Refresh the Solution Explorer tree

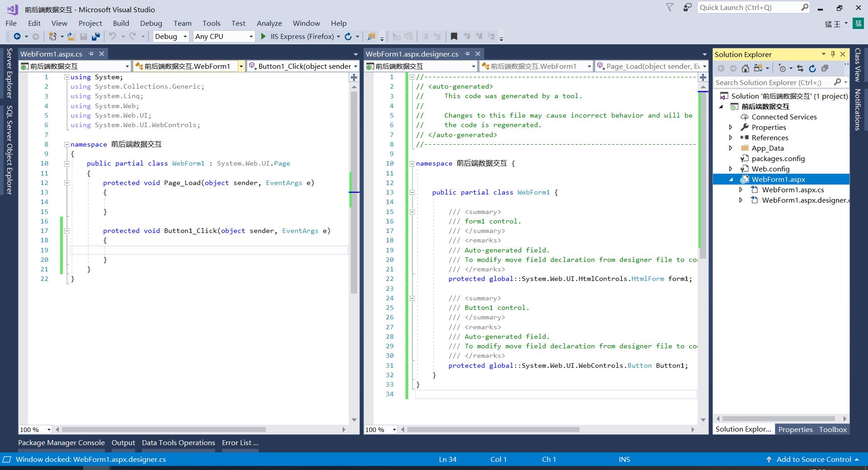tap(812, 68)
